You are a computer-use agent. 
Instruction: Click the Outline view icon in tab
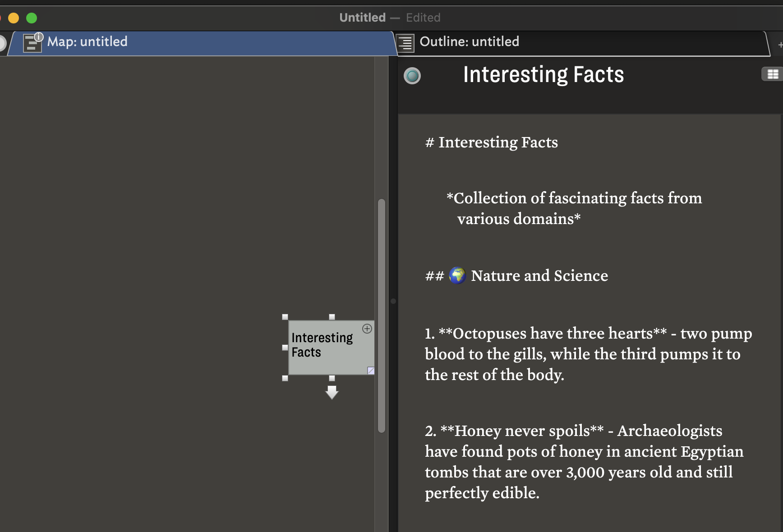click(x=405, y=43)
